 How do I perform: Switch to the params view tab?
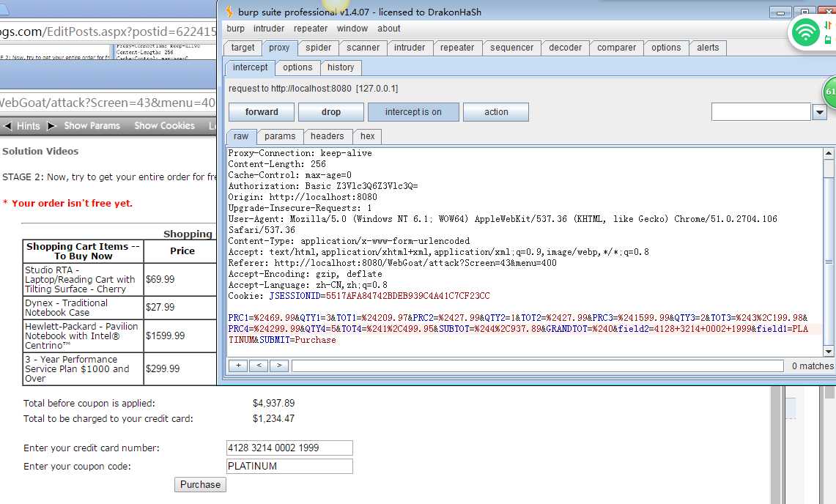tap(280, 136)
